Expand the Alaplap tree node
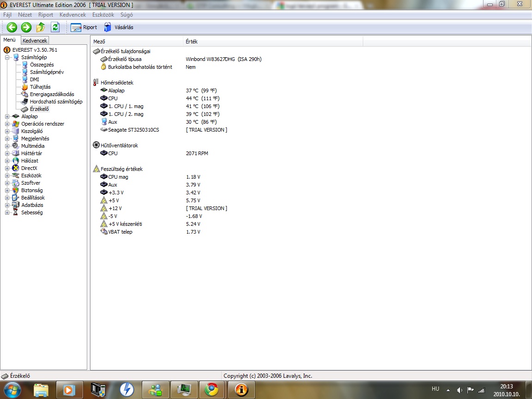This screenshot has height=399, width=532. [7, 116]
